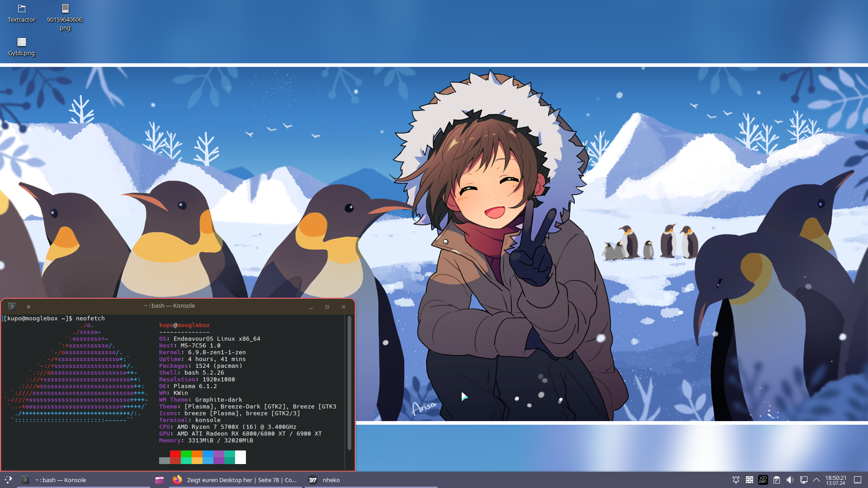This screenshot has width=868, height=488.
Task: Click the 'Graphite-dark' WM theme text
Action: click(x=219, y=400)
